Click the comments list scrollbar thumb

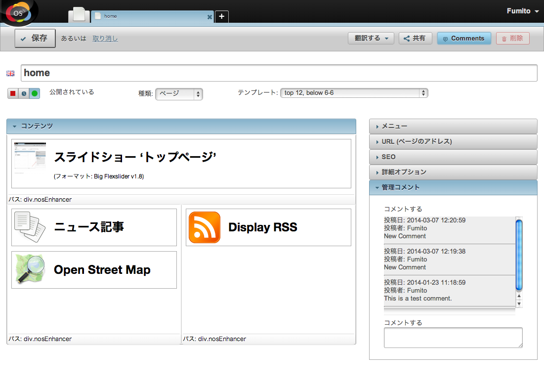[519, 255]
